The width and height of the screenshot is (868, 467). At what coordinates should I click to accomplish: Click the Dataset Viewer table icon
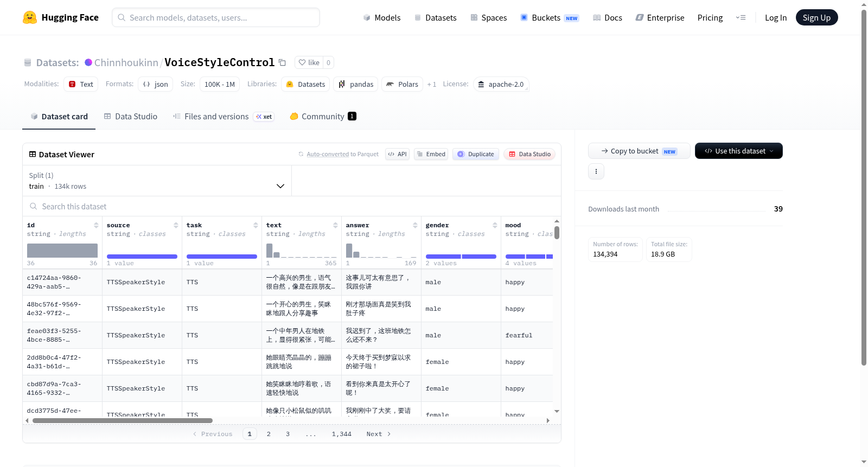coord(33,155)
